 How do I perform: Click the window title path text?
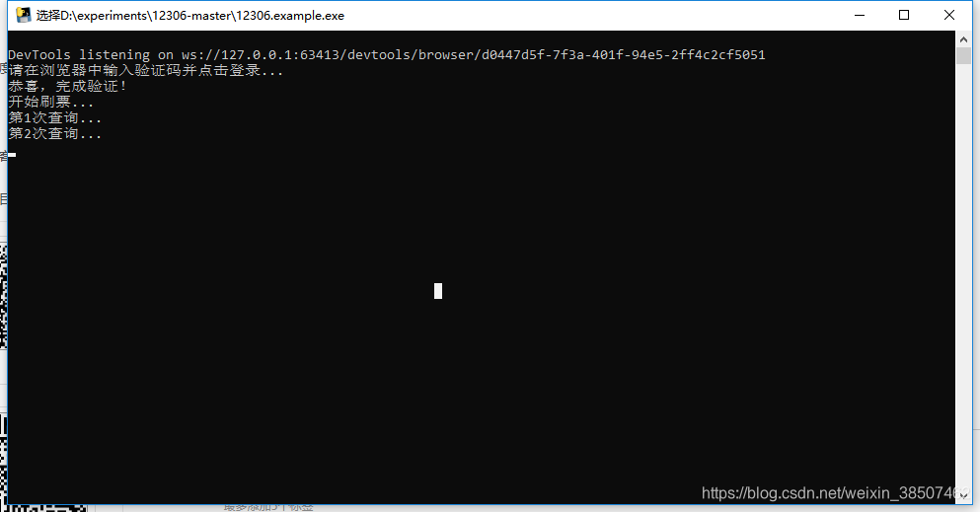pyautogui.click(x=190, y=16)
